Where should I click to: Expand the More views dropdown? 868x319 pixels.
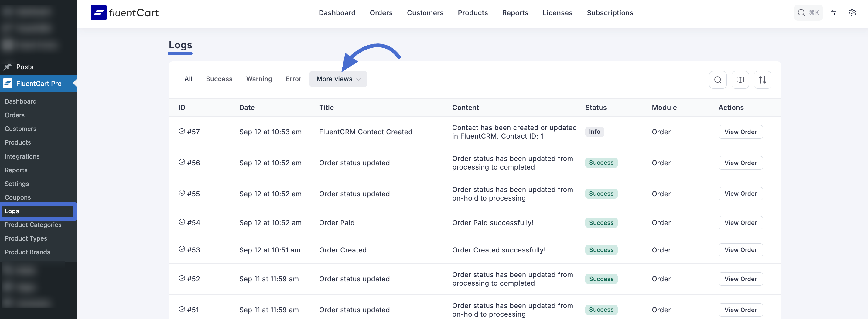[x=338, y=79]
